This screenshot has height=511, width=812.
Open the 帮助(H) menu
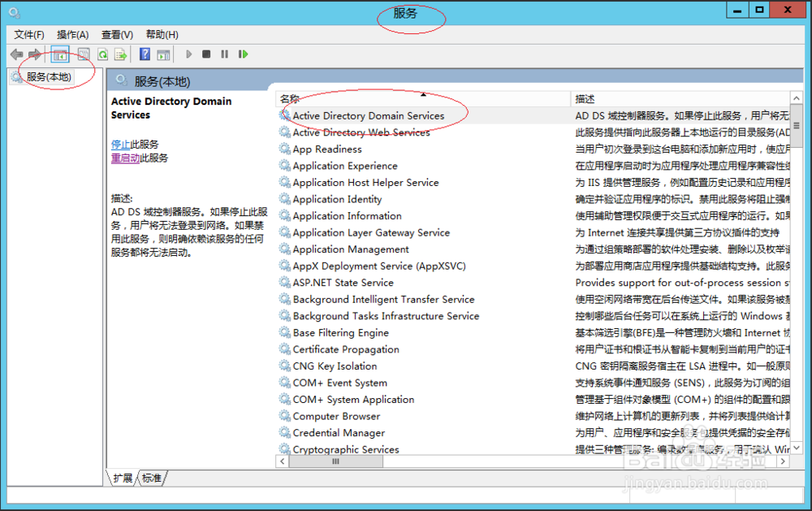click(162, 35)
